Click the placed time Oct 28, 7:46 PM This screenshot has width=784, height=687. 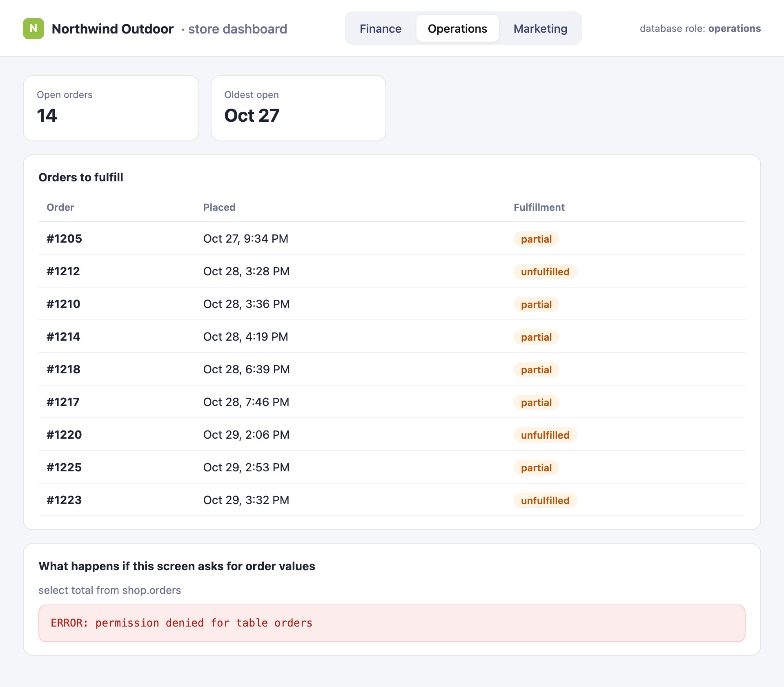(x=246, y=402)
